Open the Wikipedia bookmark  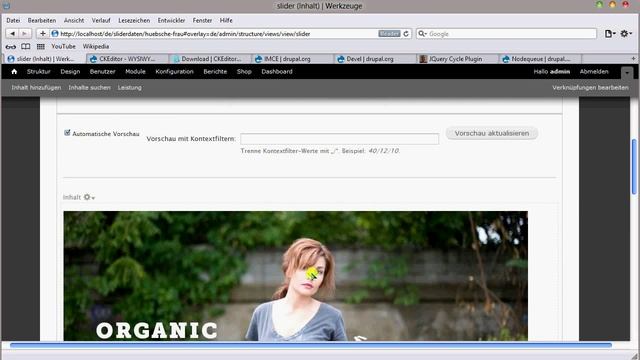tap(96, 47)
